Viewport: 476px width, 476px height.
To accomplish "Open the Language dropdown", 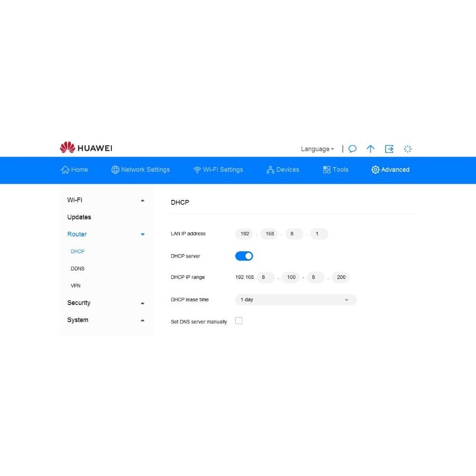I will (317, 149).
